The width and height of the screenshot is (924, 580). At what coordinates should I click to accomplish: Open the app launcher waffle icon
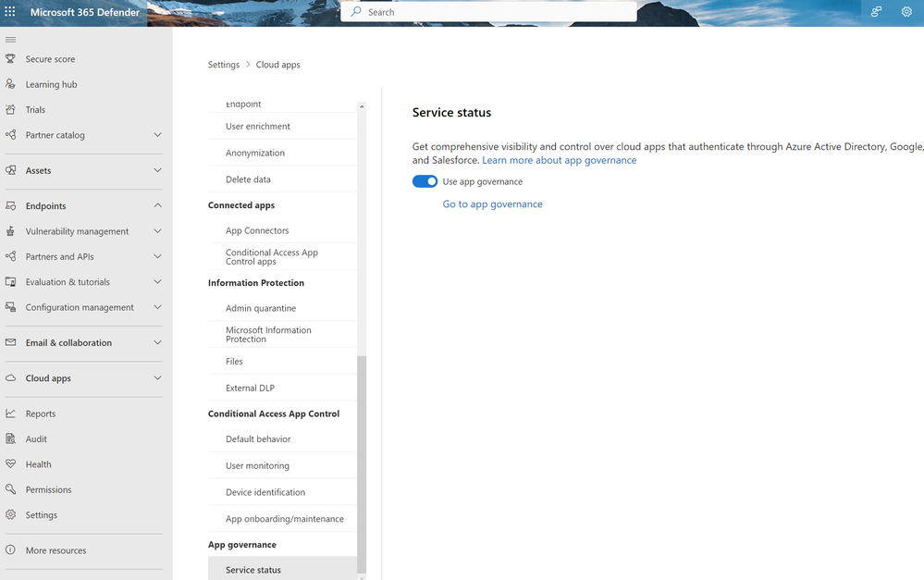click(x=10, y=12)
